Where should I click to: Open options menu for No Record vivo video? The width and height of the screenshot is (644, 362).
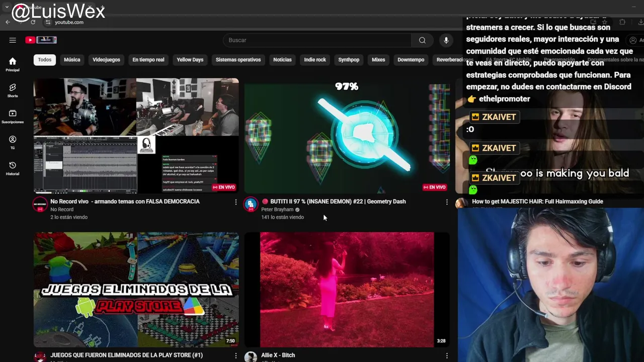pos(235,202)
